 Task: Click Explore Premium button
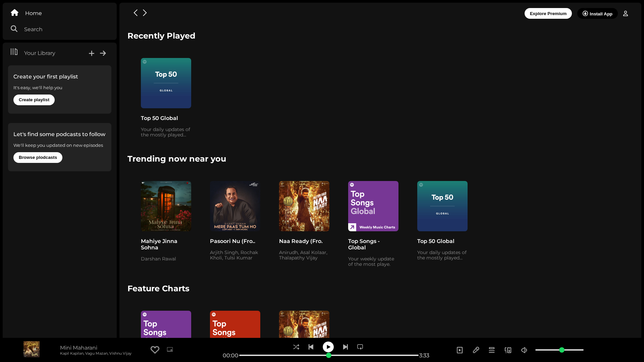pyautogui.click(x=548, y=13)
